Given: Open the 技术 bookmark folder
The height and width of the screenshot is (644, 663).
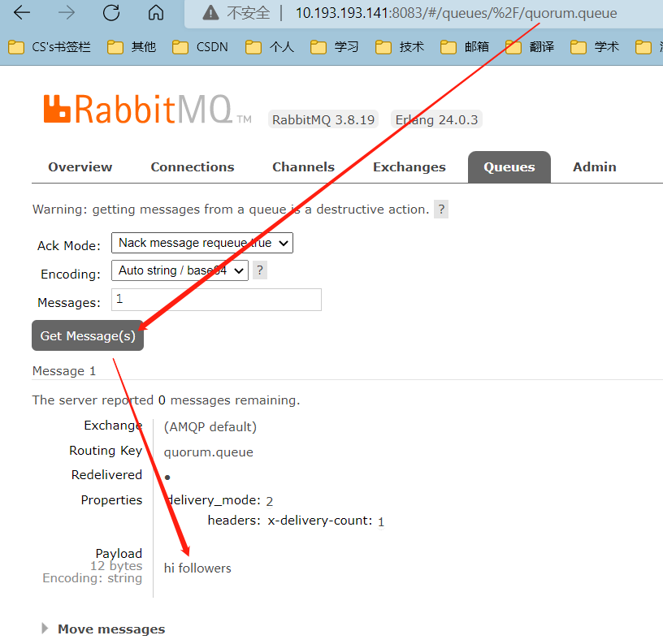Looking at the screenshot, I should coord(400,46).
